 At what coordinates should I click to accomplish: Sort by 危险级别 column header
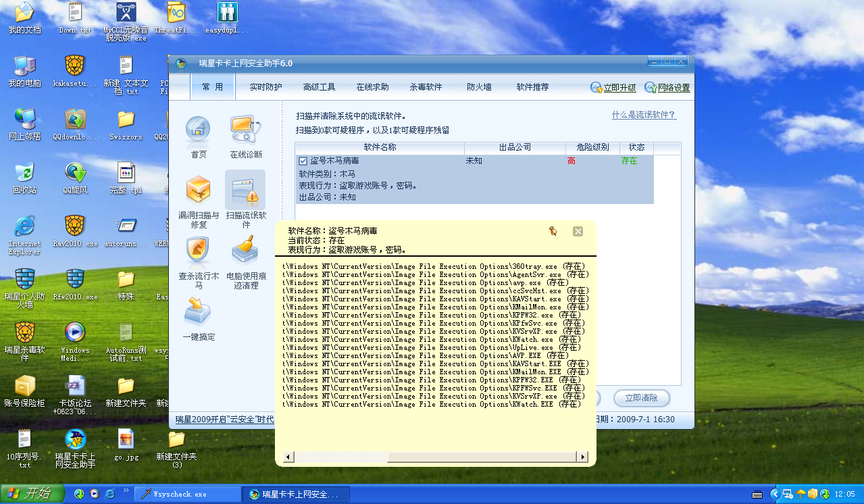coord(592,147)
